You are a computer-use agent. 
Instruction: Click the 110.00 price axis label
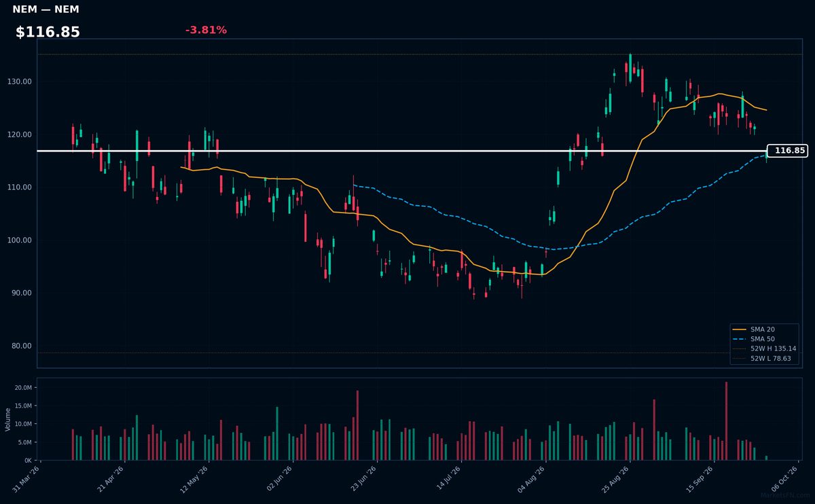click(x=19, y=187)
